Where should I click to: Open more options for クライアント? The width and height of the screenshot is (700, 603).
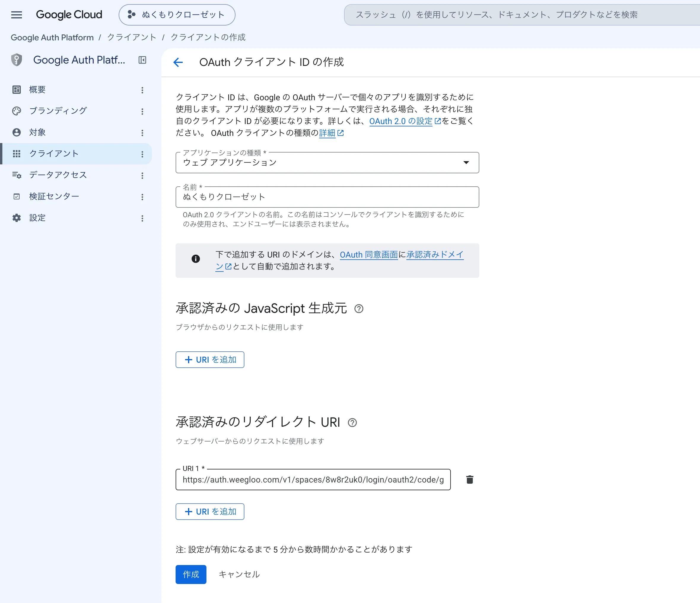(142, 154)
